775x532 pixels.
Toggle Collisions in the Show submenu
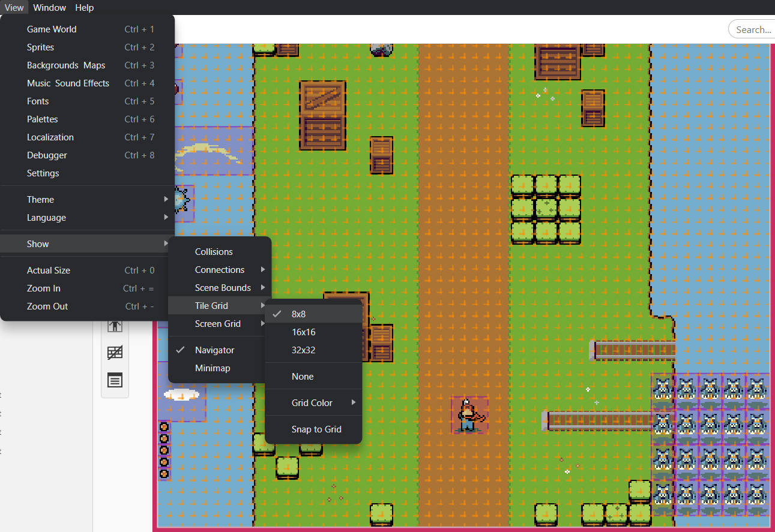coord(214,252)
